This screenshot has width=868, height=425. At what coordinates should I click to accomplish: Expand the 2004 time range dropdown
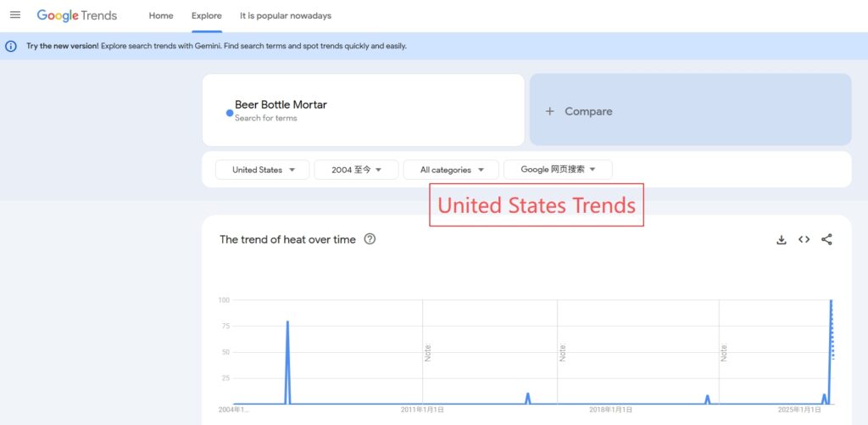pyautogui.click(x=356, y=170)
